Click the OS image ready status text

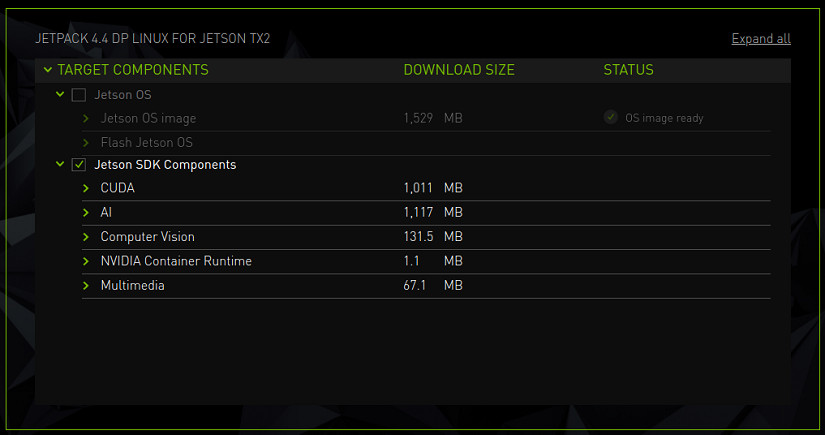(664, 118)
